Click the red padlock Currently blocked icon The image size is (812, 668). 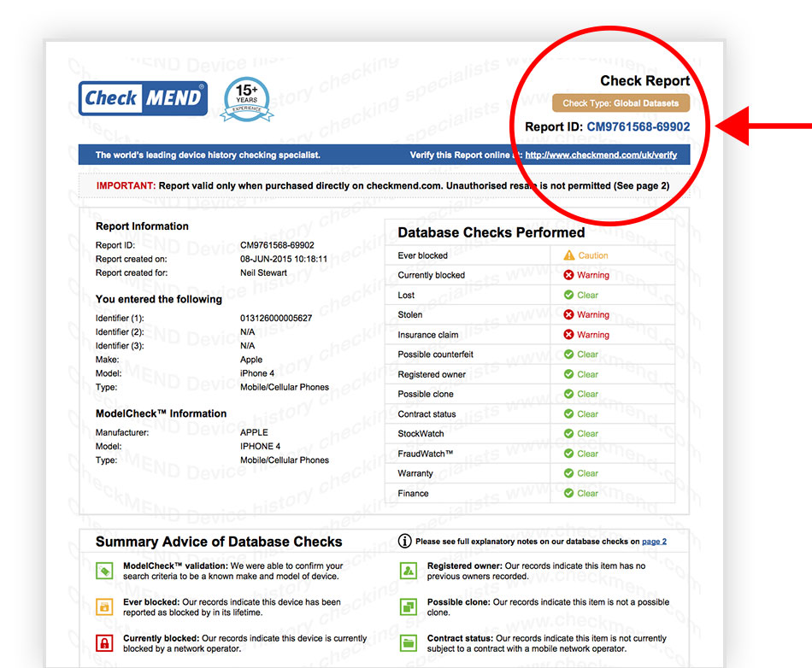point(104,643)
